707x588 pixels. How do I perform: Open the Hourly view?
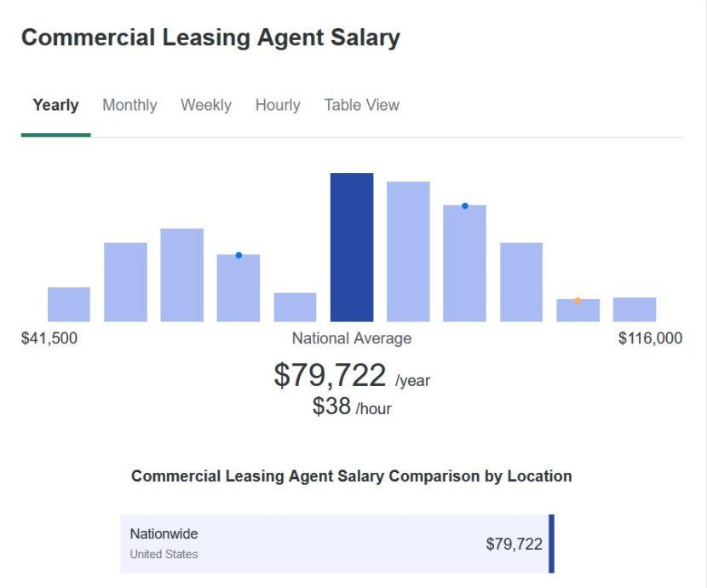[x=278, y=104]
